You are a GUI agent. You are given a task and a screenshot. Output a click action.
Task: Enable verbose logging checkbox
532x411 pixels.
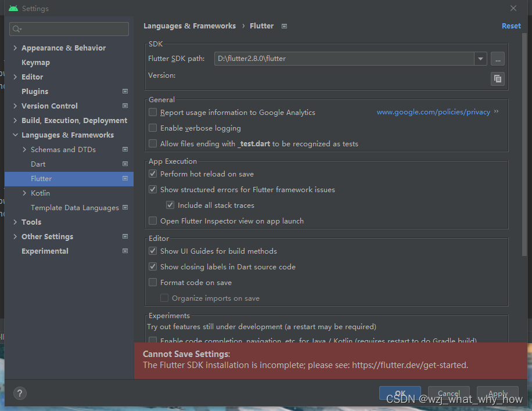[x=153, y=128]
